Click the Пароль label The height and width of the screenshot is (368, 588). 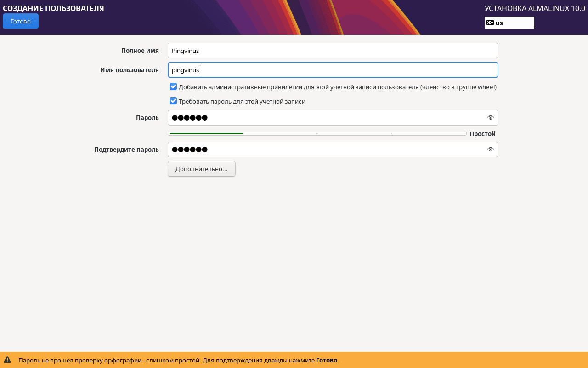point(147,118)
